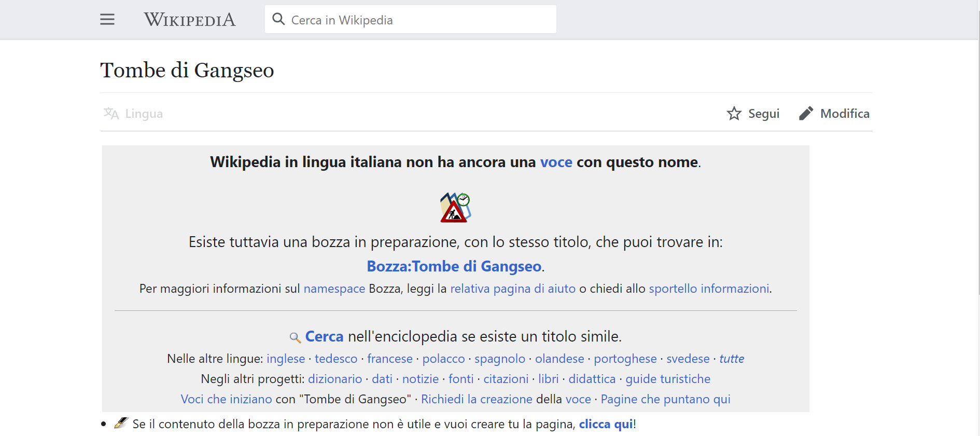Click the Modifica pencil icon
This screenshot has height=436, width=980.
(806, 114)
